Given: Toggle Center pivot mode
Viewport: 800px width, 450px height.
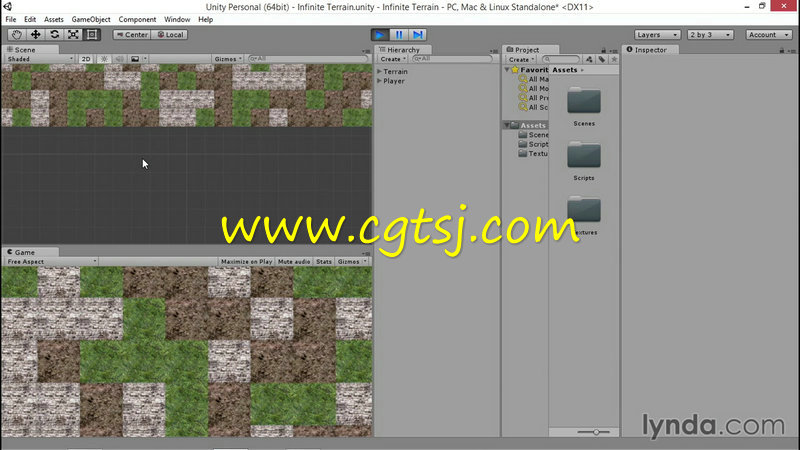Looking at the screenshot, I should click(132, 35).
